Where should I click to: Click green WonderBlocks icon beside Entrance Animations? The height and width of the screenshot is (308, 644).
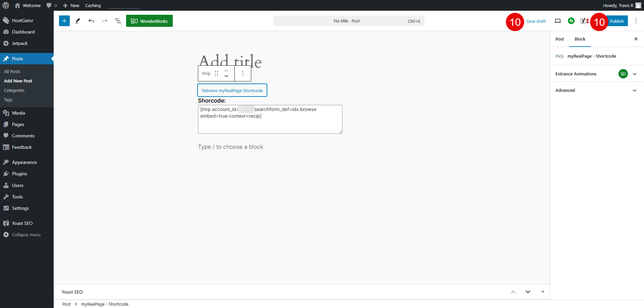pos(623,74)
